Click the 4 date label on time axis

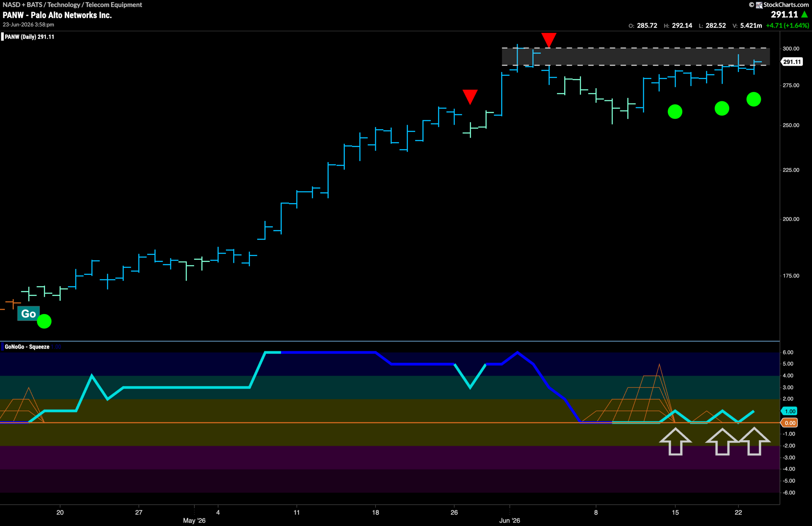[x=218, y=512]
